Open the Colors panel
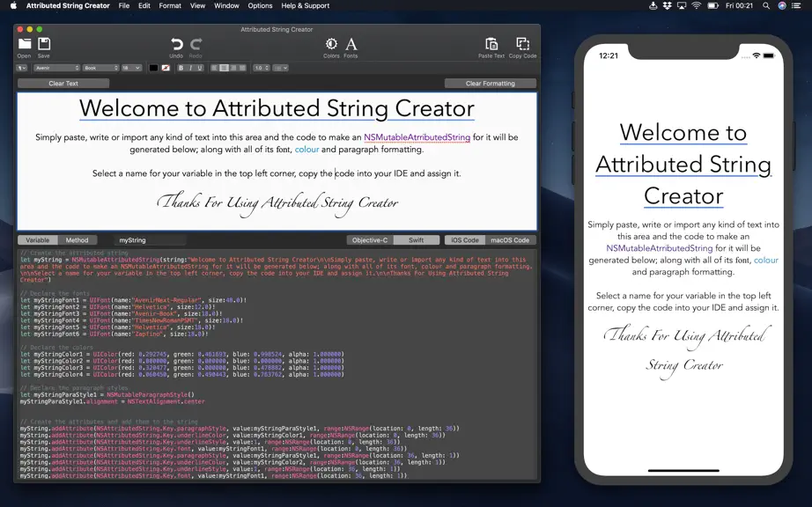812x507 pixels. (331, 45)
